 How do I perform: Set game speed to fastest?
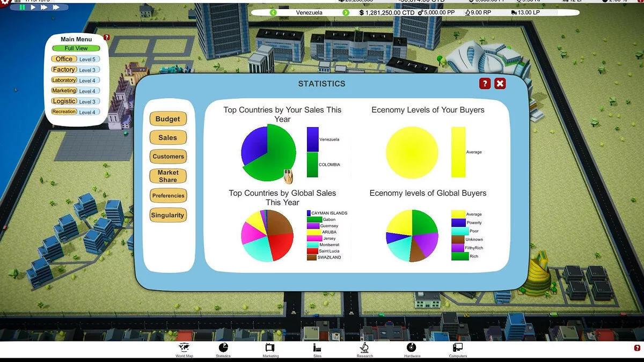(56, 8)
